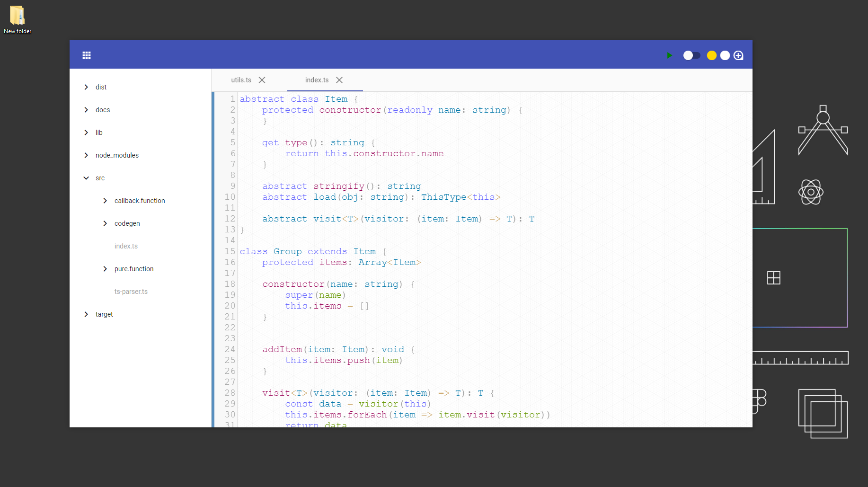Viewport: 868px width, 487px height.
Task: Expand the pure.function folder chevron
Action: (105, 269)
